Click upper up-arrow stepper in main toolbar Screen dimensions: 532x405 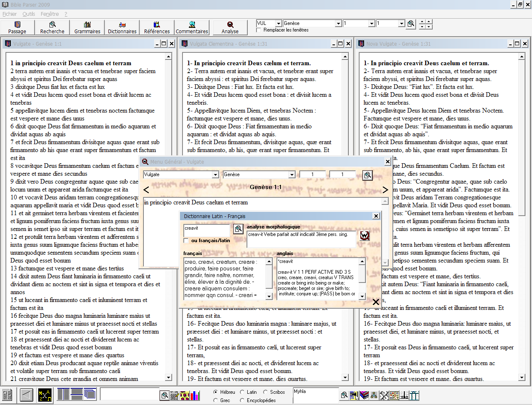(x=422, y=22)
